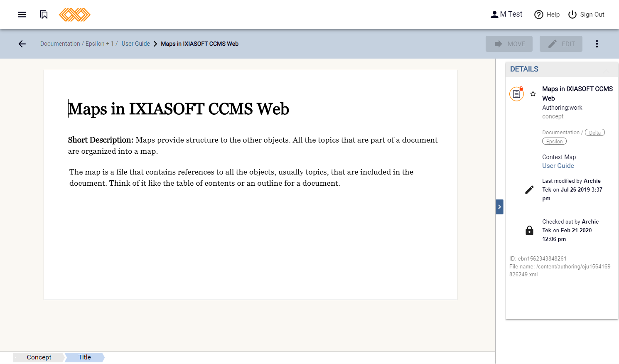The width and height of the screenshot is (619, 364).
Task: Click the checked out lock icon
Action: [529, 231]
